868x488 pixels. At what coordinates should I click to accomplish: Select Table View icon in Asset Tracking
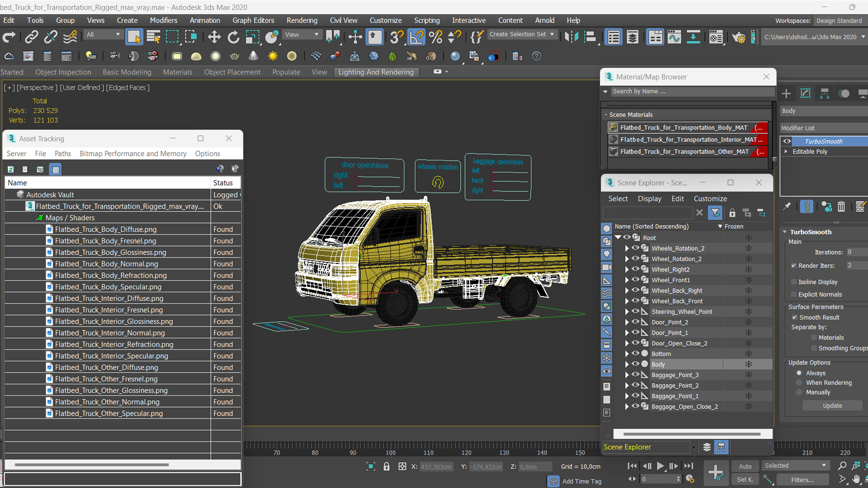(x=56, y=169)
